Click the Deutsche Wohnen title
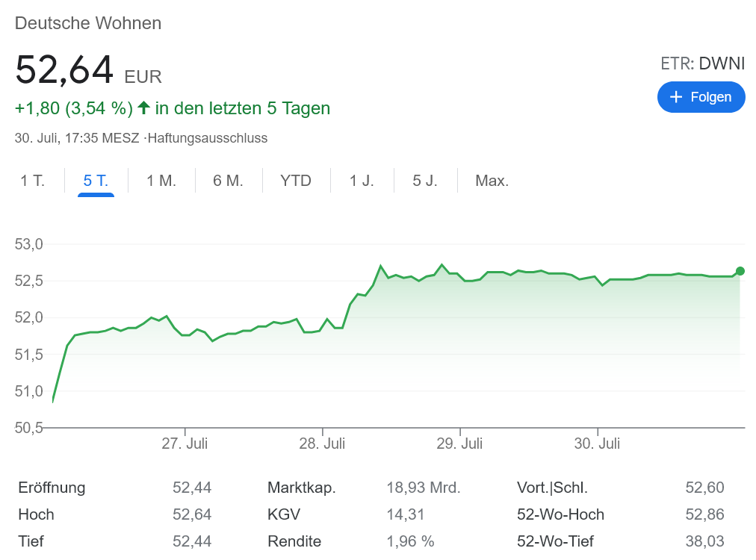 pos(88,23)
